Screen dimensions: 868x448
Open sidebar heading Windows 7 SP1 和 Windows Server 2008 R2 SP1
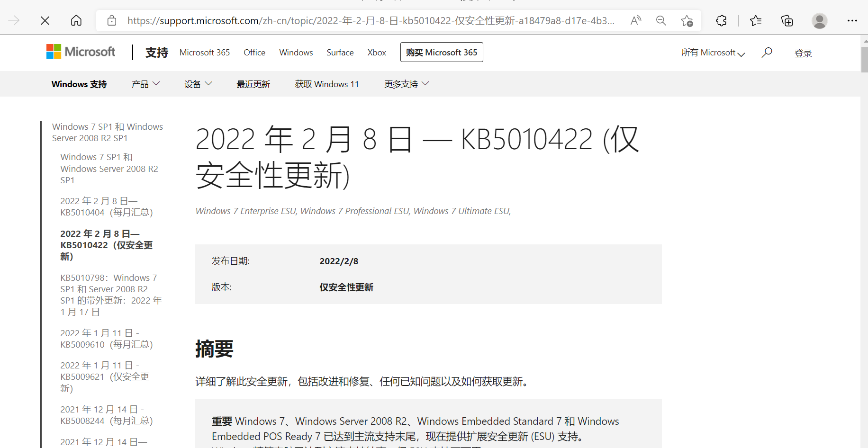pos(108,133)
